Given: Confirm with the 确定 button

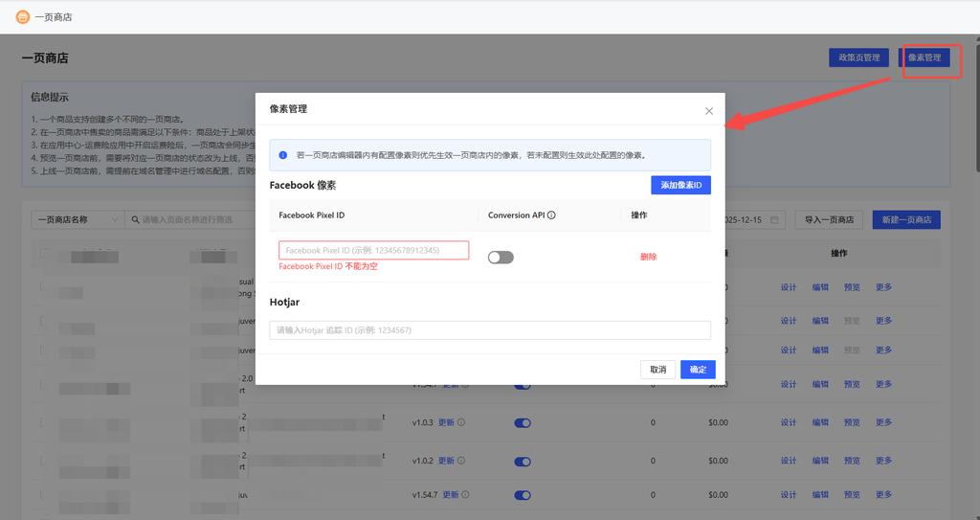Looking at the screenshot, I should 698,369.
